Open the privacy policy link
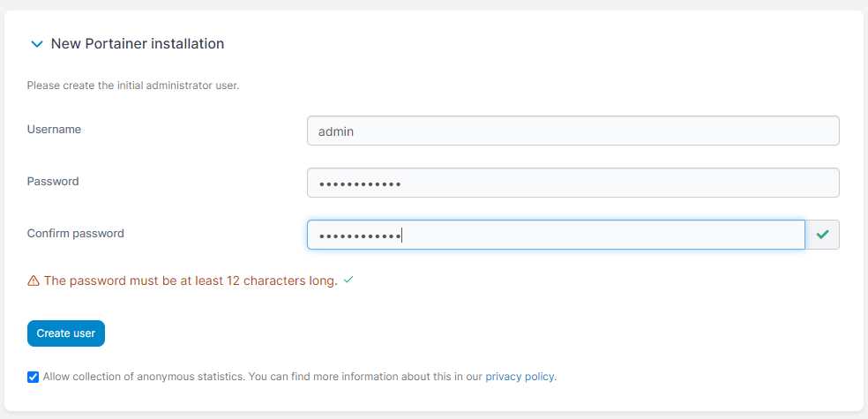Screen dimensions: 868x419 click(x=520, y=377)
